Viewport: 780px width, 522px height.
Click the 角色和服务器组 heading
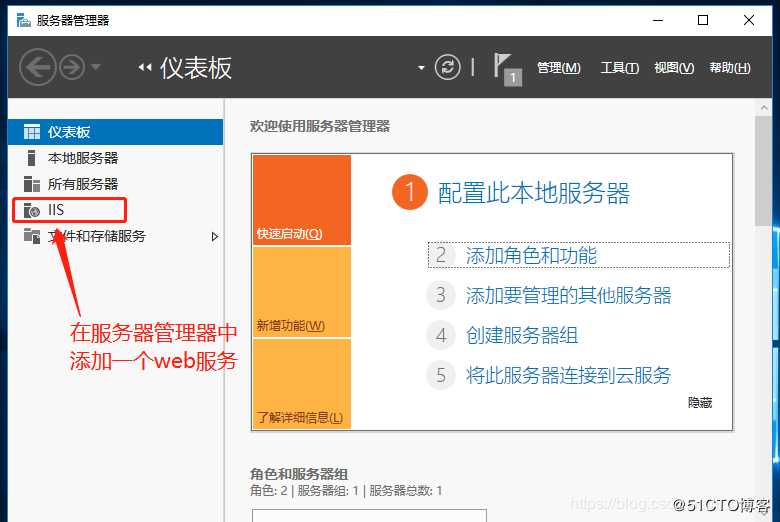(299, 474)
